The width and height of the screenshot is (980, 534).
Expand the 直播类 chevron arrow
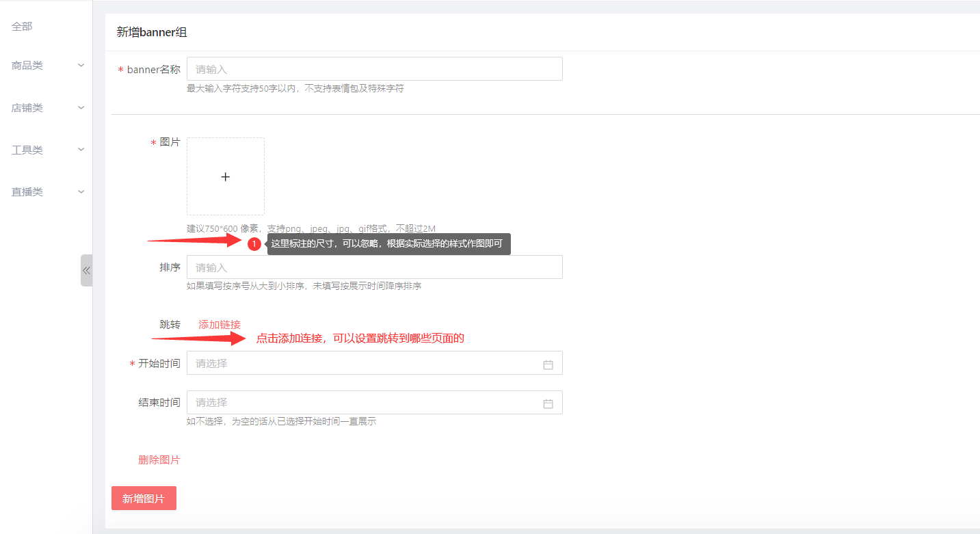click(x=81, y=192)
